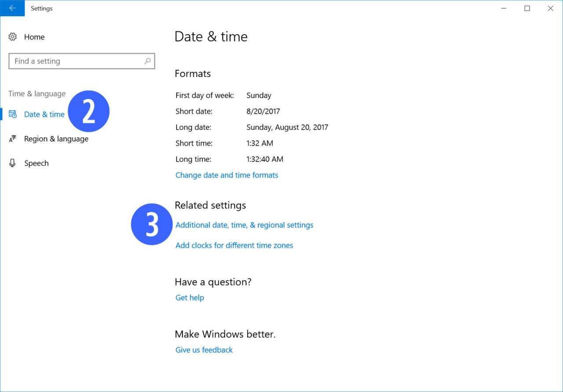This screenshot has width=563, height=392.
Task: Select Date & time in the sidebar
Action: [x=44, y=114]
